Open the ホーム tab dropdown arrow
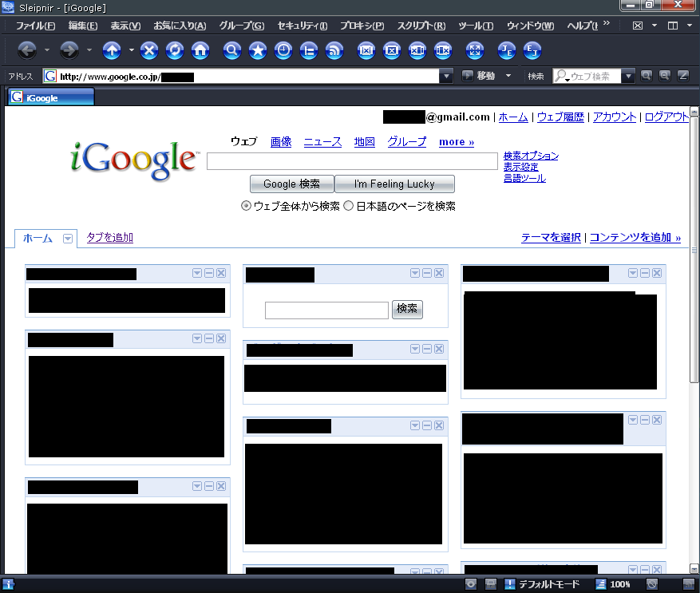This screenshot has height=593, width=700. pyautogui.click(x=68, y=238)
